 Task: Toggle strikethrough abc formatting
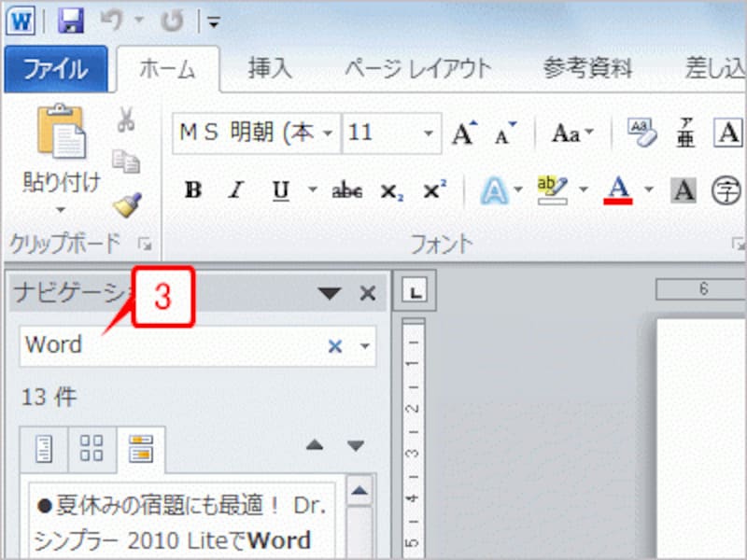pyautogui.click(x=346, y=190)
